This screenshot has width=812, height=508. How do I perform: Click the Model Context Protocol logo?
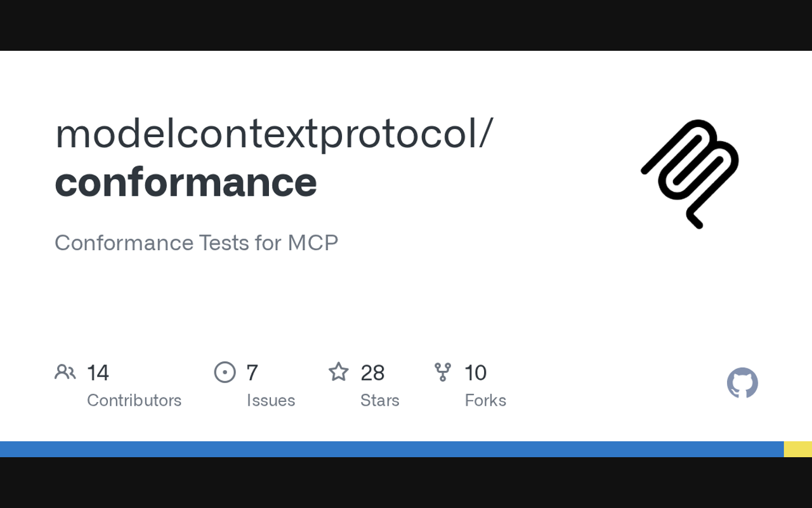(x=690, y=173)
